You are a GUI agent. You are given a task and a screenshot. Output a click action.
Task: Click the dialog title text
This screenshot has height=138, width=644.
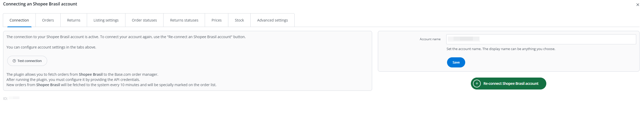pos(40,4)
